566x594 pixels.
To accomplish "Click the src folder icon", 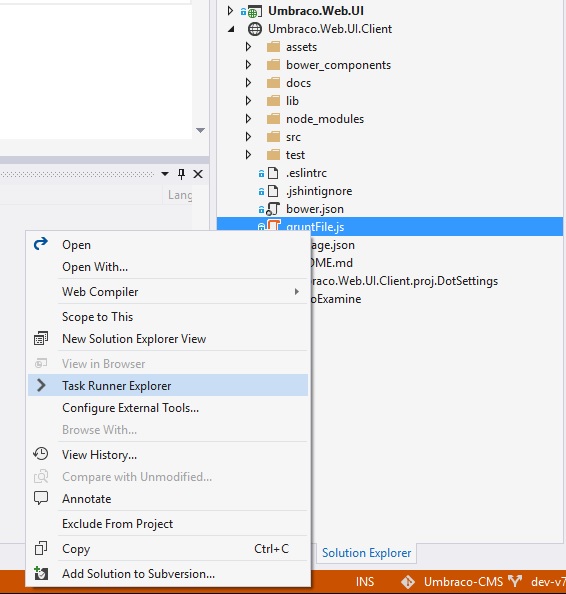I will 273,137.
